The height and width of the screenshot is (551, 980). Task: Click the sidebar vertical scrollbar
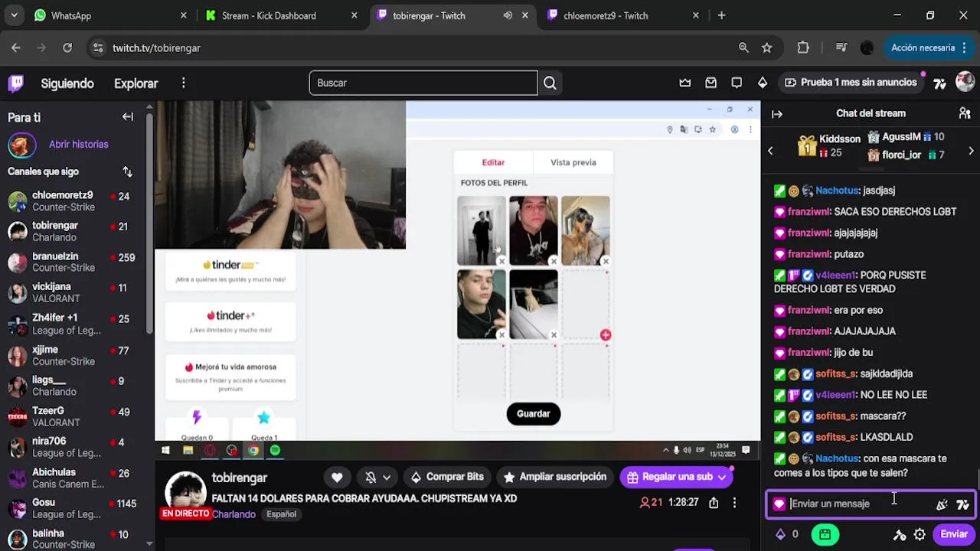point(150,222)
